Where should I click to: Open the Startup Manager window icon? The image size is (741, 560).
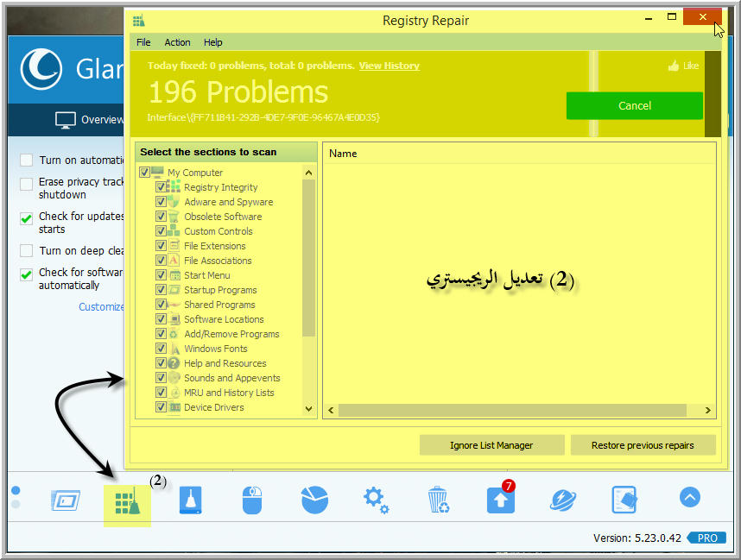pyautogui.click(x=66, y=500)
